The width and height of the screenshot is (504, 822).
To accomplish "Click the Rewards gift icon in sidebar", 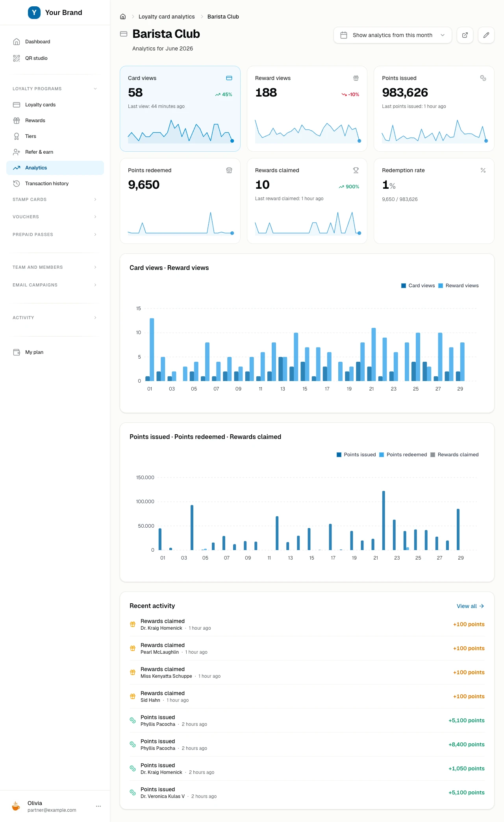I will [x=17, y=120].
